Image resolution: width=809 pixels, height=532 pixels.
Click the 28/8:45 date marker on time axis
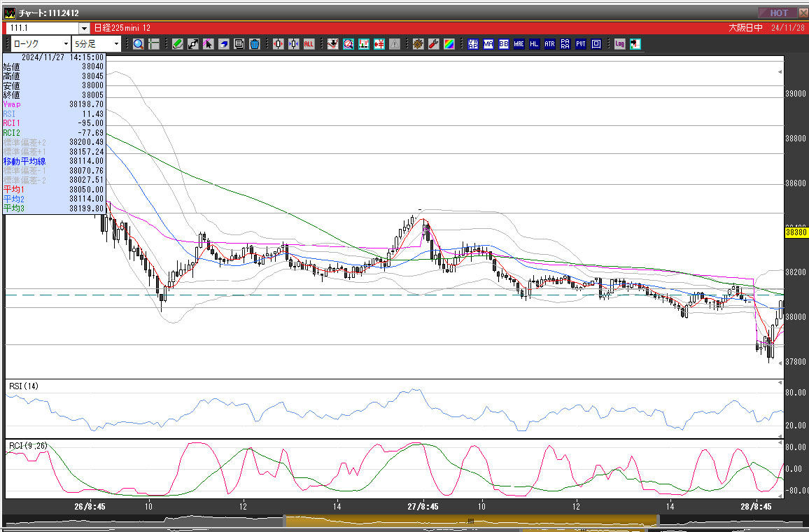756,507
